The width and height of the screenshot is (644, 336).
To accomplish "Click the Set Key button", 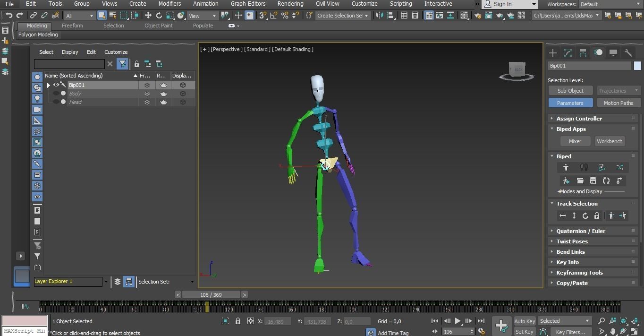I will coord(525,332).
